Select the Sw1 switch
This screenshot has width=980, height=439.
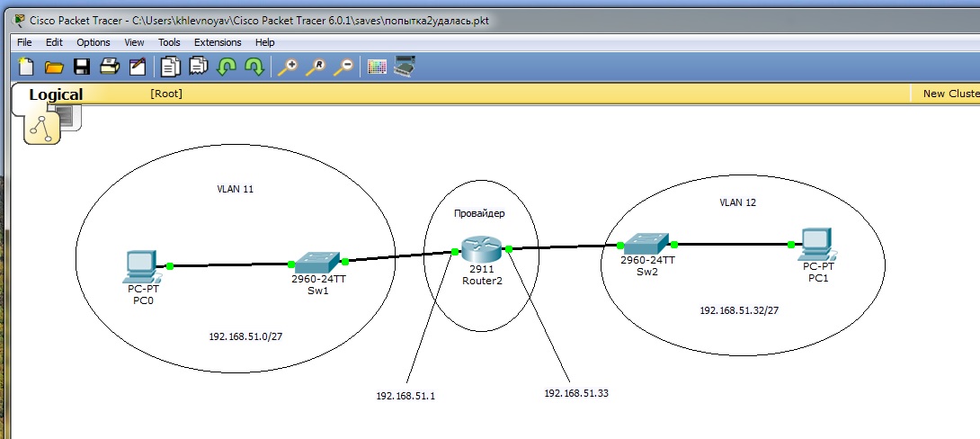[317, 263]
